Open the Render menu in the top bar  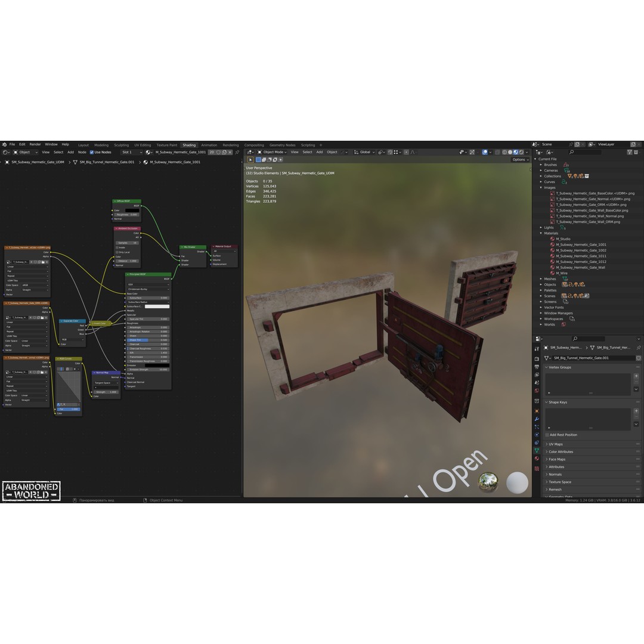[35, 144]
